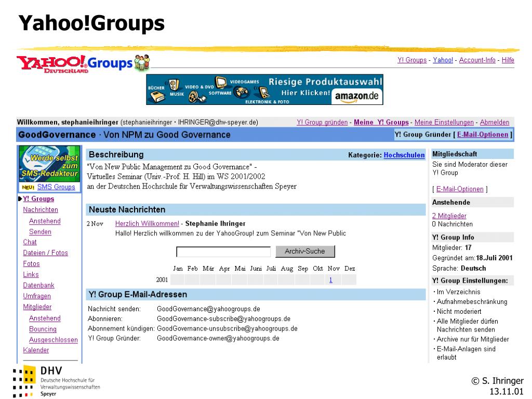Click Abmelden to sign out

pyautogui.click(x=495, y=122)
